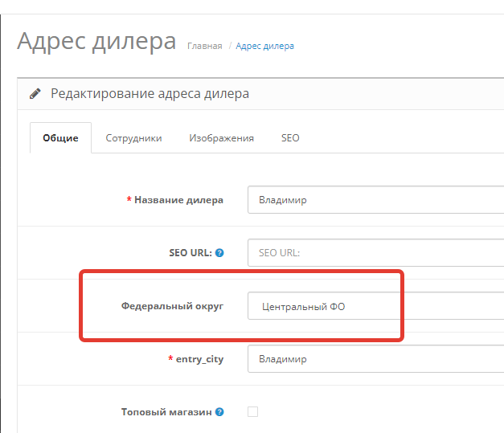Screen dimensions: 504x433
Task: Follow the Главная breadcrumb link
Action: (204, 47)
